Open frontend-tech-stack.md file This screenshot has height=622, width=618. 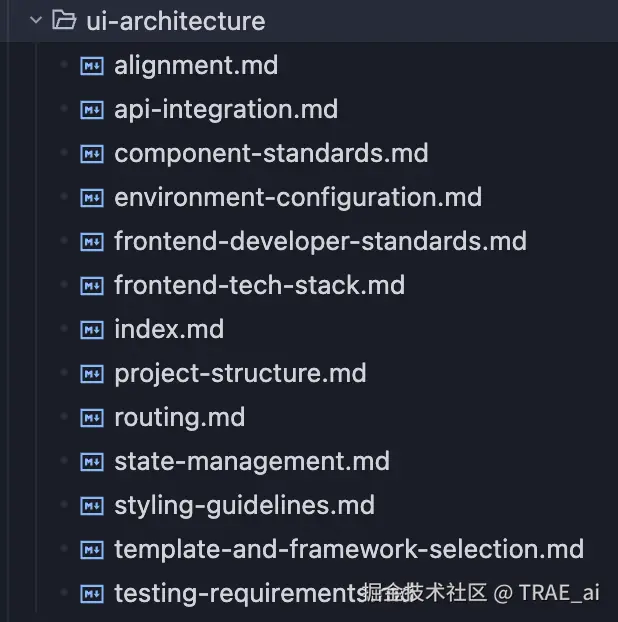click(x=259, y=286)
